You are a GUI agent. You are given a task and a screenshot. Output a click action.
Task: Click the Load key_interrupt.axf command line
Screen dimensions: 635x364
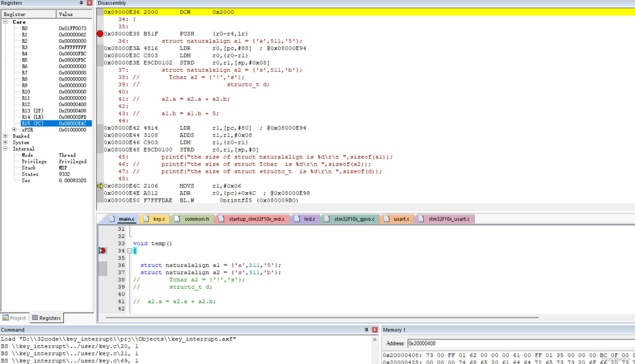[x=118, y=339]
